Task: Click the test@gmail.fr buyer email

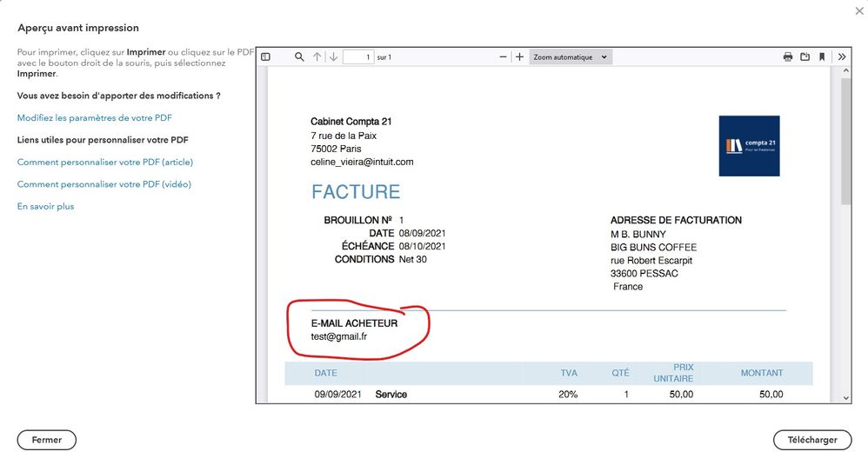Action: pos(339,336)
